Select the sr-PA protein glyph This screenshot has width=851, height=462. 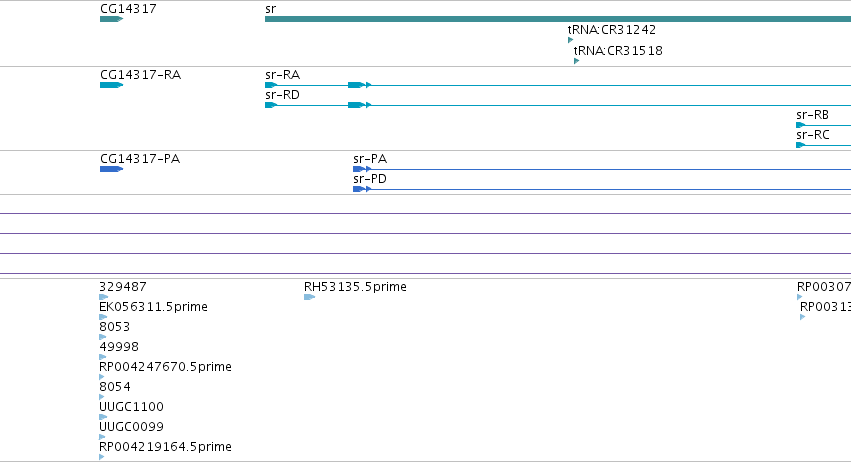pos(602,169)
